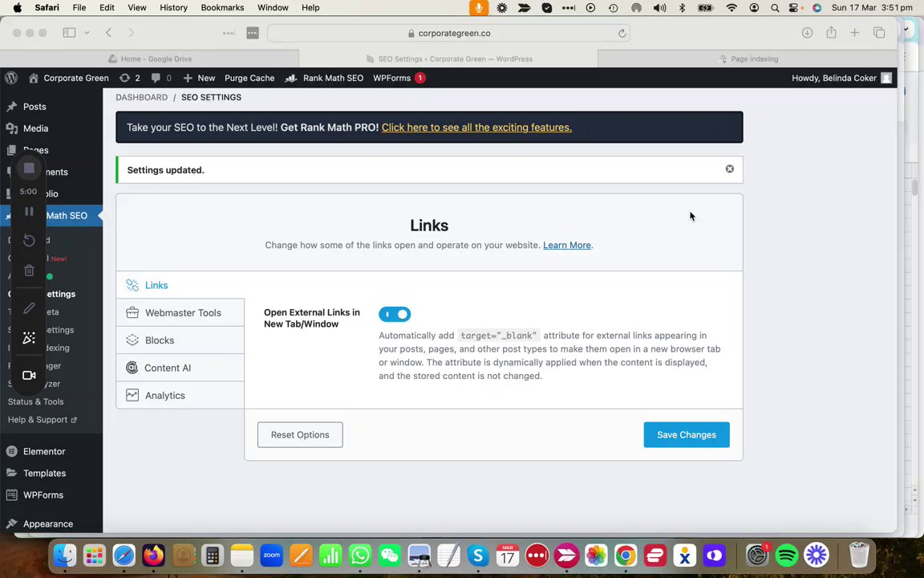
Task: Dismiss the Settings updated notice
Action: [730, 169]
